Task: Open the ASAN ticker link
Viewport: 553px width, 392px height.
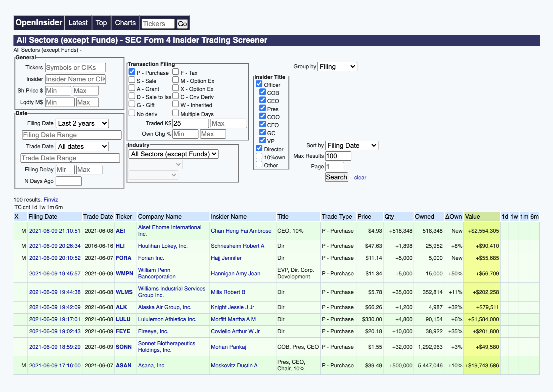Action: (123, 365)
